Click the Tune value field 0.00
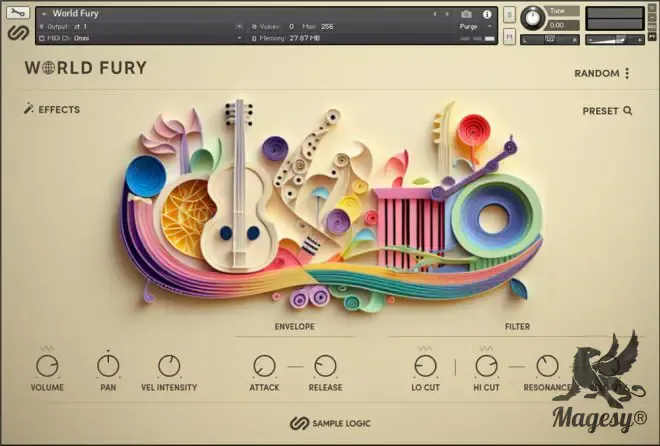The width and height of the screenshot is (660, 446). click(562, 25)
